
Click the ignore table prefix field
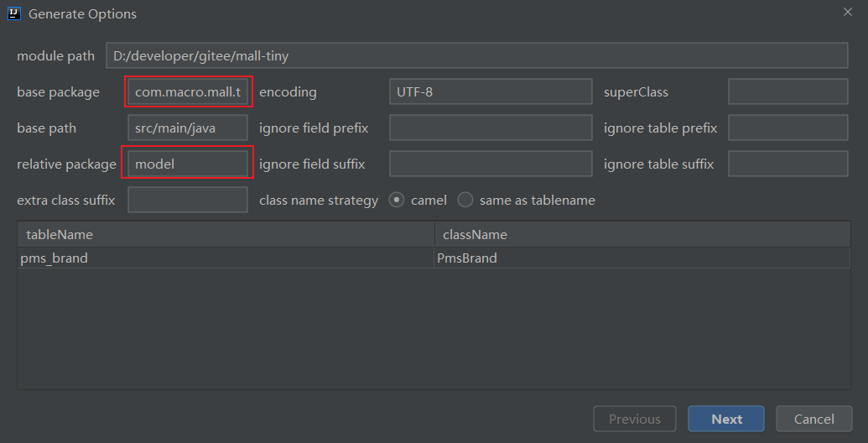click(x=787, y=128)
